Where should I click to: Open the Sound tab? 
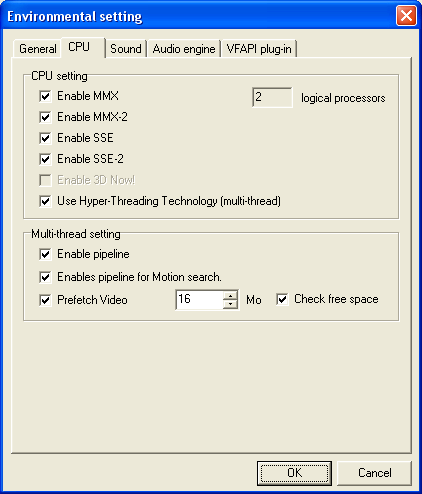coord(126,49)
